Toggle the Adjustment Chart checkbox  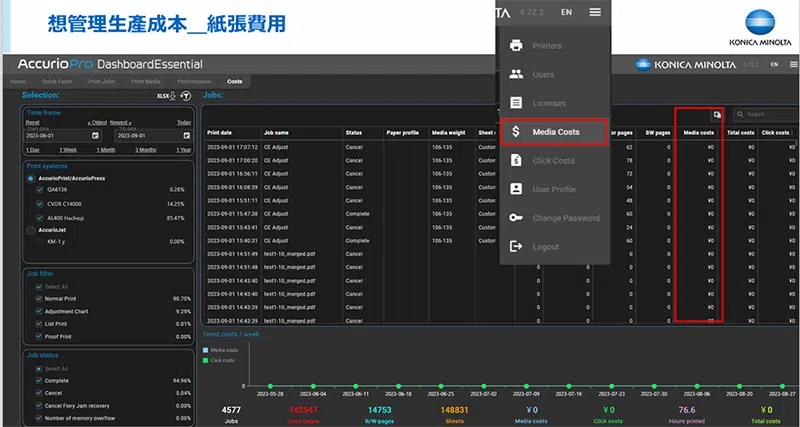39,311
